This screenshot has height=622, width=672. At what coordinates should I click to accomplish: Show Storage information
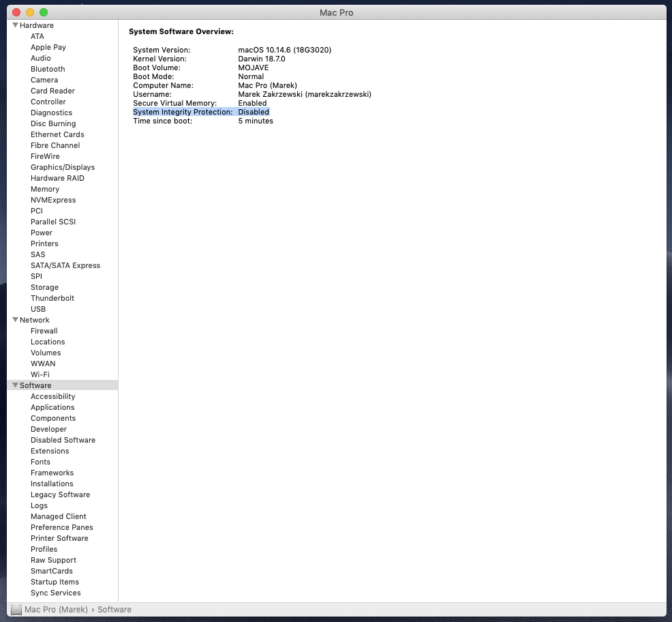(44, 287)
